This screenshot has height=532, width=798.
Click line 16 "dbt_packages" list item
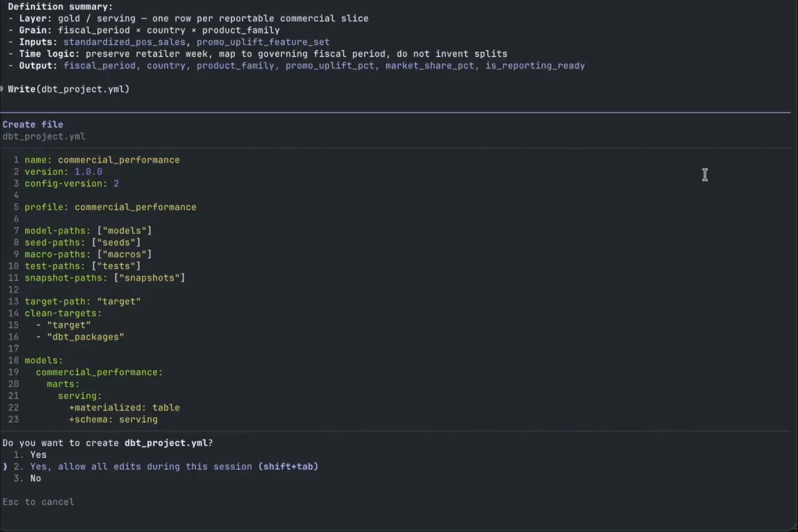tap(80, 337)
